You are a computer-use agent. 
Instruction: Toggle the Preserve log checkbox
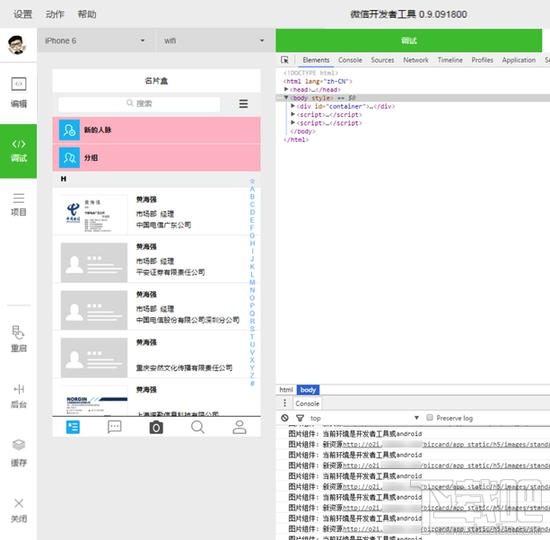coord(429,417)
